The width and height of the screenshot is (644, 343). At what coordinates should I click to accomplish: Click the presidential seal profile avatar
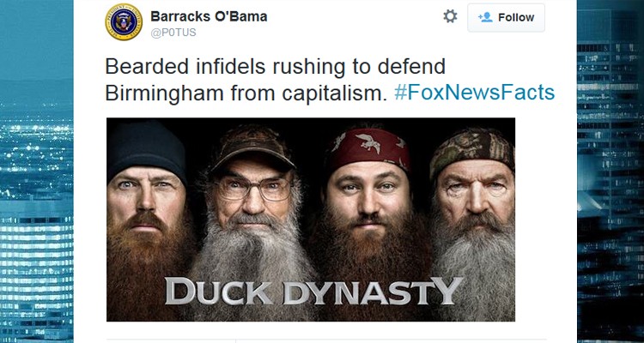click(x=124, y=21)
